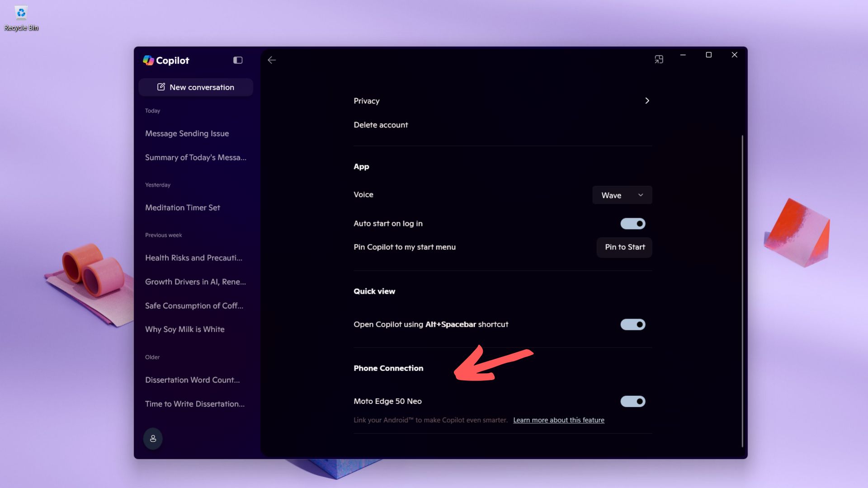Open Summary of Today's Messa... conversation
Image resolution: width=868 pixels, height=488 pixels.
point(196,157)
